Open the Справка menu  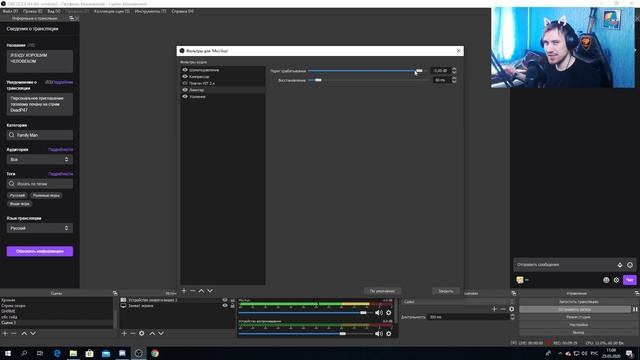(182, 11)
